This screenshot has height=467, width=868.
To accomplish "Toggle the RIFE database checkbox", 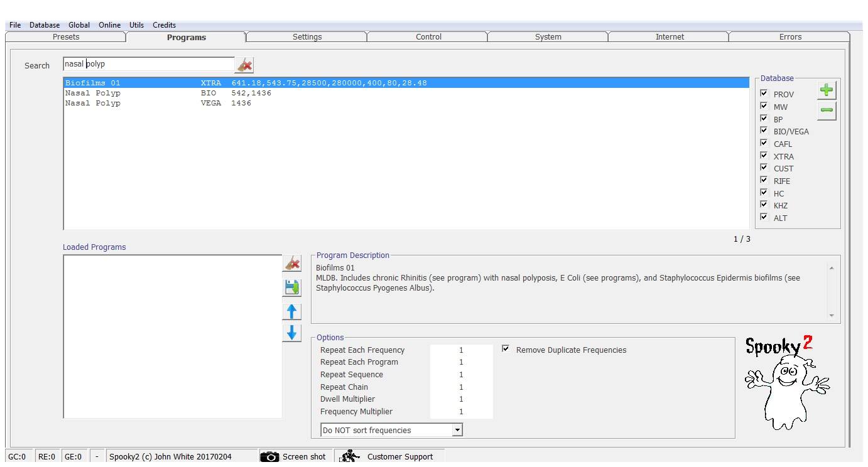I will tap(764, 180).
